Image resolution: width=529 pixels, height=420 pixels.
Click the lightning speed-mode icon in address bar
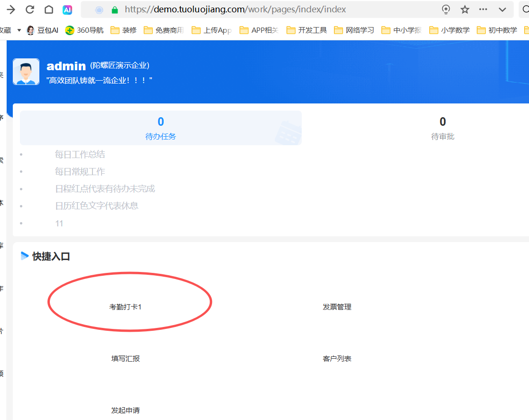tap(445, 9)
